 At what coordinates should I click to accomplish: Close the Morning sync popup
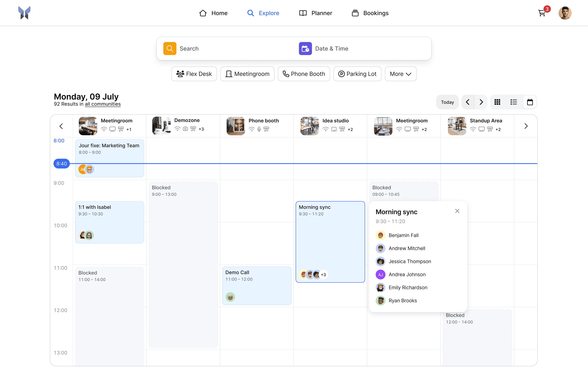[457, 211]
